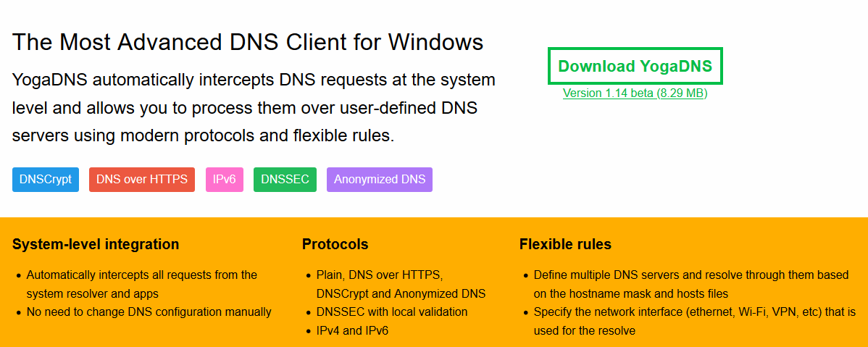Select the blue DNSCrypt badge
Image resolution: width=868 pixels, height=347 pixels.
tap(46, 180)
